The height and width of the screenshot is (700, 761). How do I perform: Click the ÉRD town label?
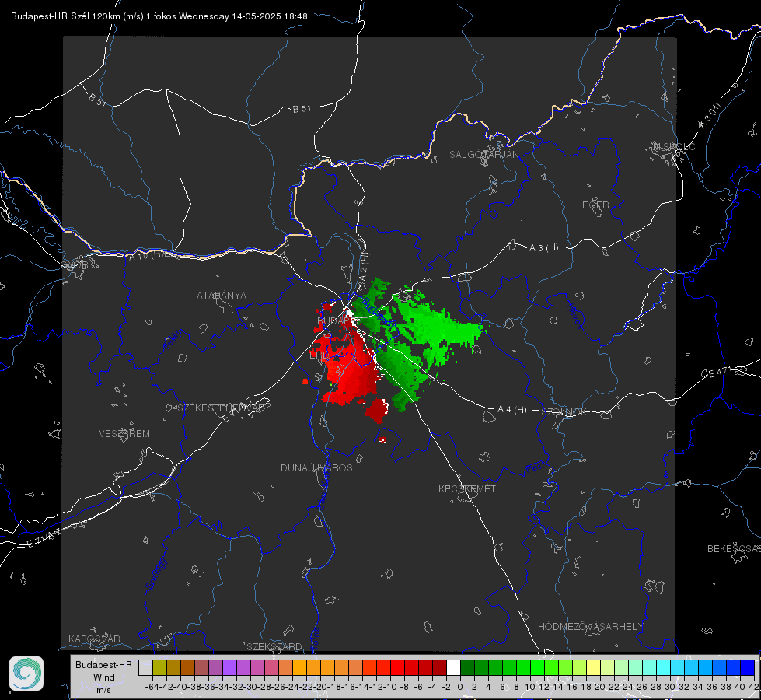coord(319,355)
